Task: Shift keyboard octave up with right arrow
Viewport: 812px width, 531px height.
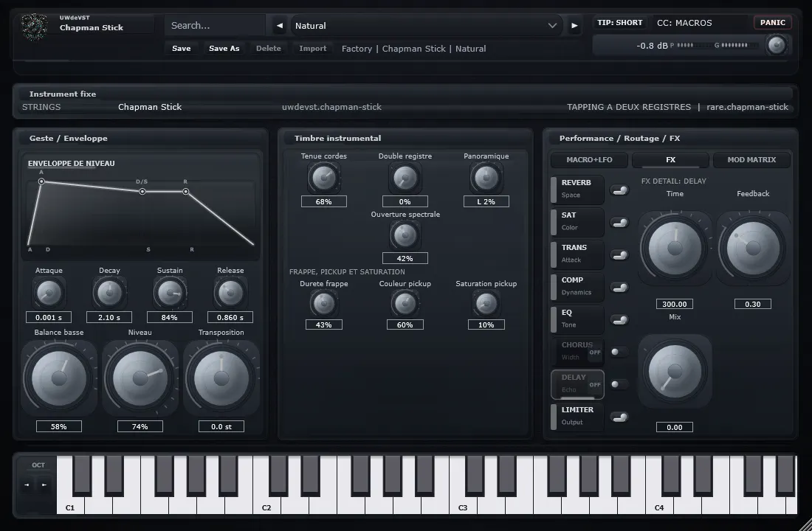Action: tap(44, 485)
